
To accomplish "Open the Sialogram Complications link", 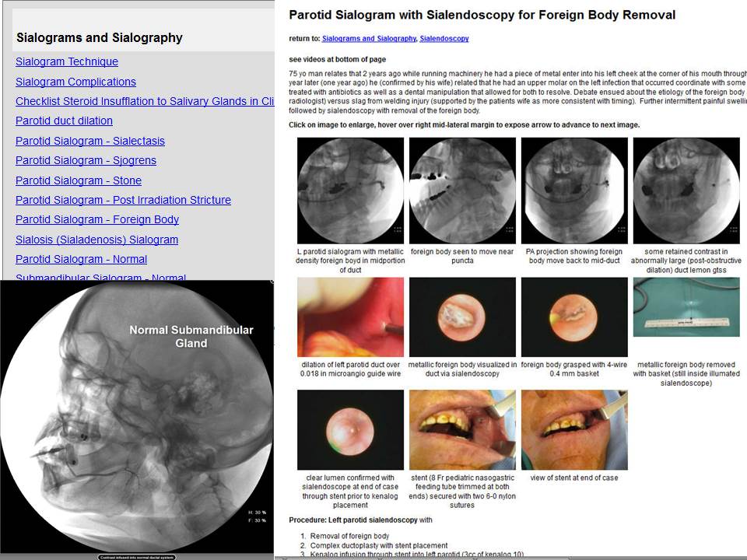I will point(75,82).
